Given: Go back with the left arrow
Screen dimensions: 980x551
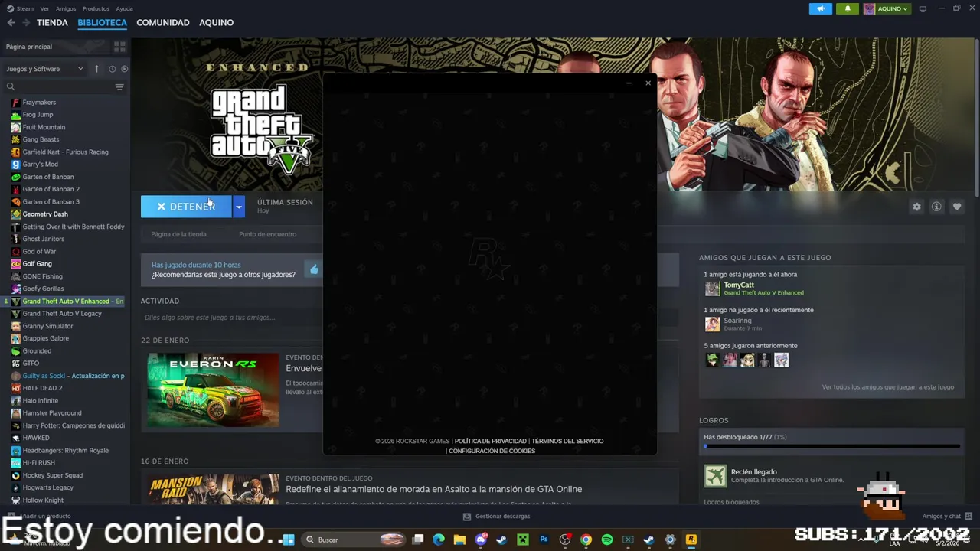Looking at the screenshot, I should point(11,23).
